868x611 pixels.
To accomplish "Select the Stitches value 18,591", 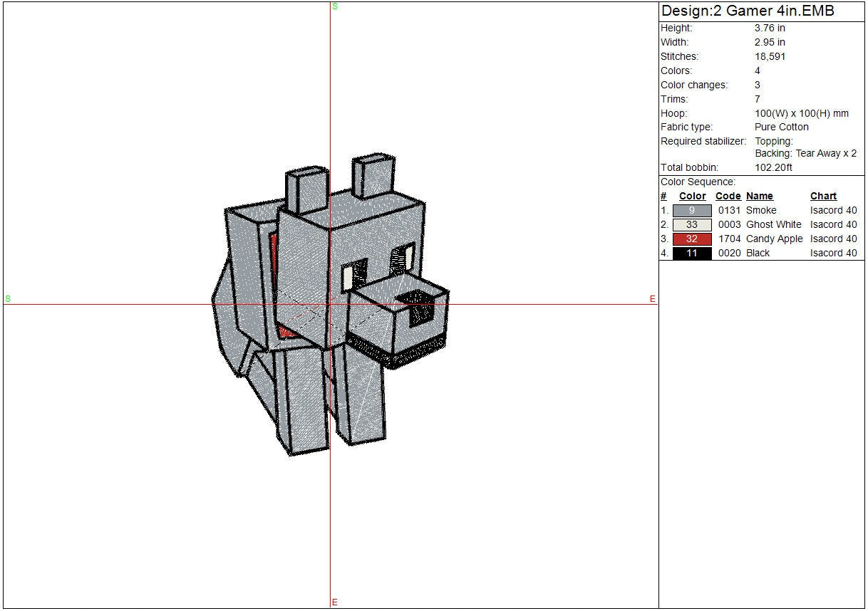I will 770,57.
